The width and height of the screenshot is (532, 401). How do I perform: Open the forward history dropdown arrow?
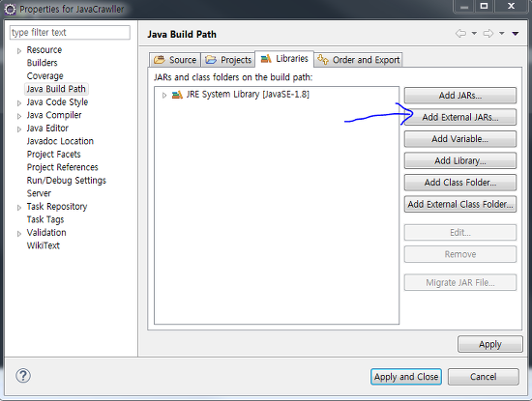point(502,33)
